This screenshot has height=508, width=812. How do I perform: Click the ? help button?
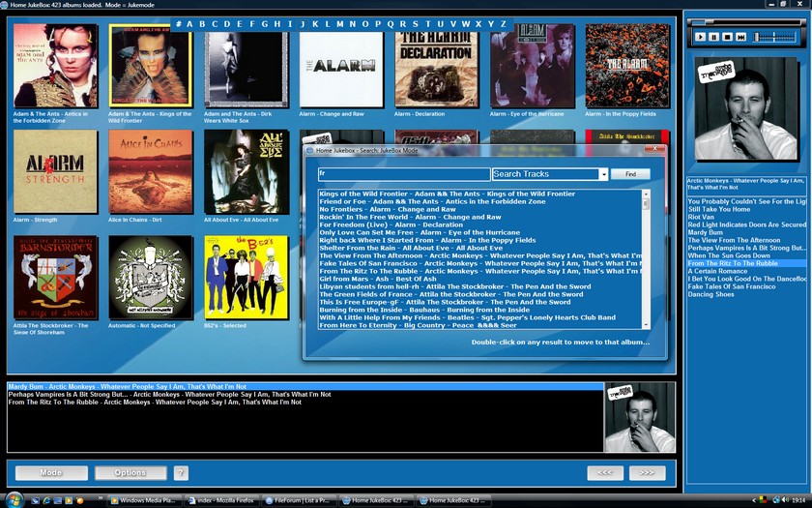181,473
